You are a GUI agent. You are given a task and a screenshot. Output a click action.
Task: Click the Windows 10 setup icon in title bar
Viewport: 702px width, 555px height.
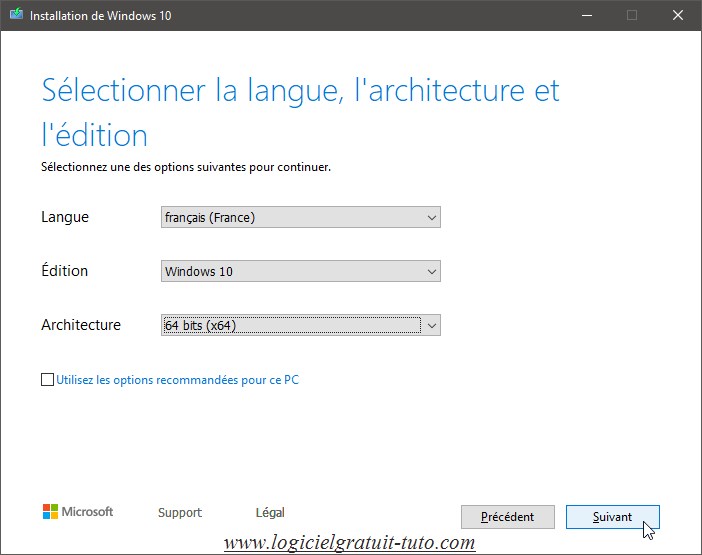click(x=16, y=15)
